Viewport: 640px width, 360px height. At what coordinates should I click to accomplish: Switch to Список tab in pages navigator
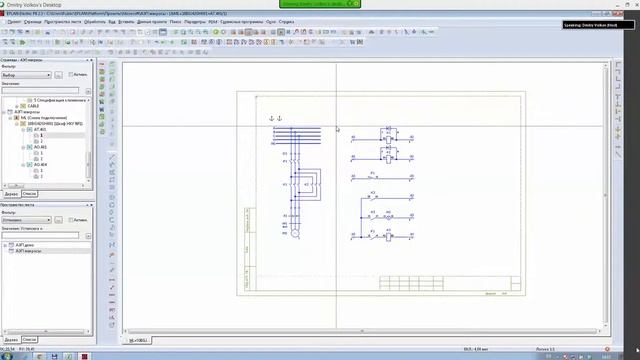pyautogui.click(x=29, y=194)
